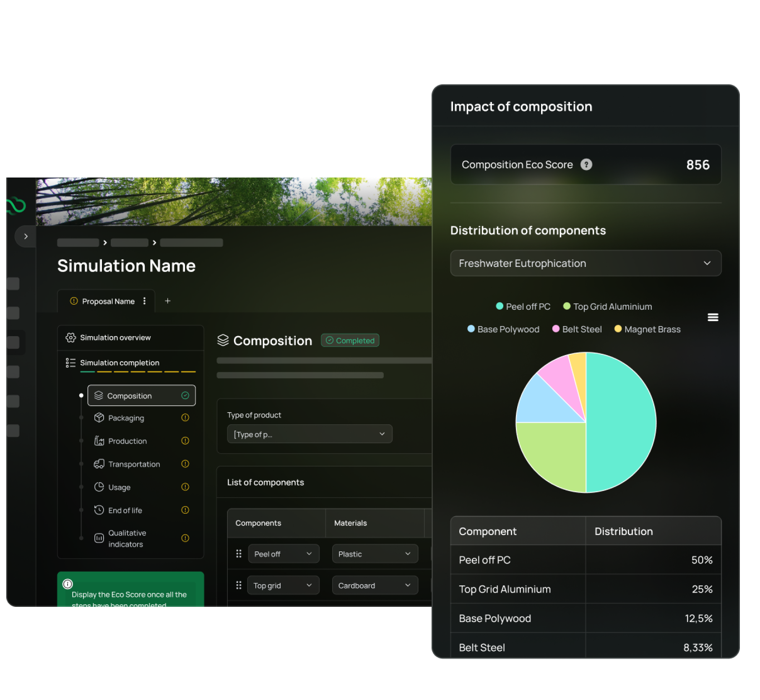Toggle Top Grid Aluminium legend series
This screenshot has height=700, width=760.
pyautogui.click(x=607, y=306)
